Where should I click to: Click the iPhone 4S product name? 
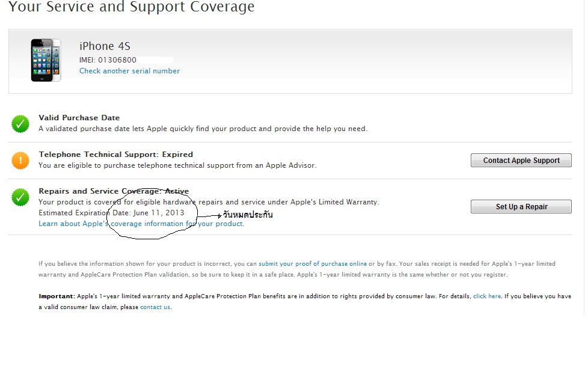click(105, 46)
